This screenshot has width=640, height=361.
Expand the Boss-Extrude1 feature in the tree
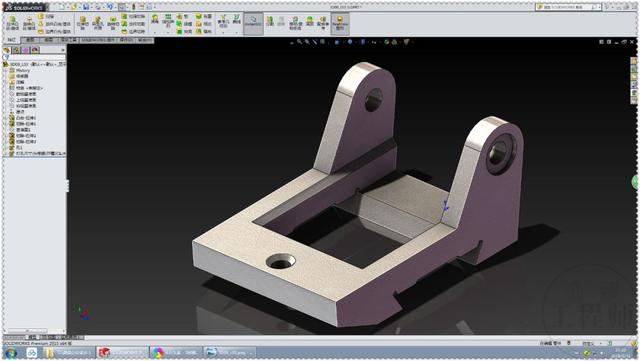point(6,118)
